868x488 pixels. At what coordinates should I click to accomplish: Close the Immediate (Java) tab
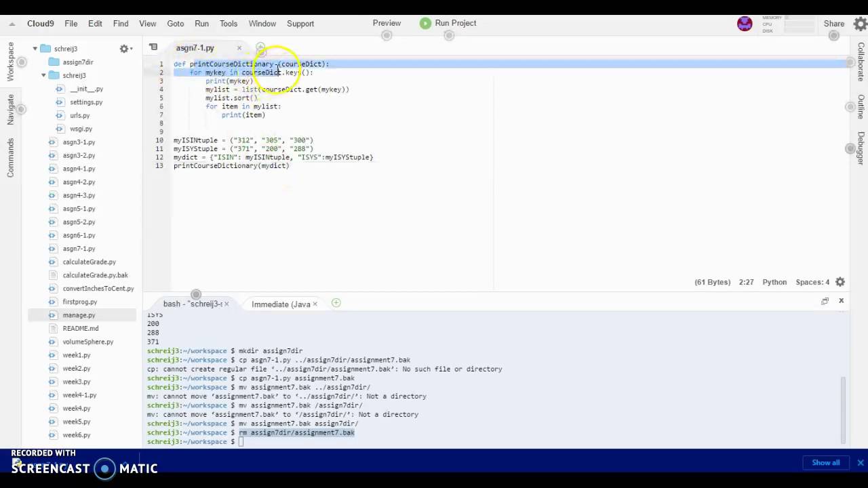click(x=315, y=304)
